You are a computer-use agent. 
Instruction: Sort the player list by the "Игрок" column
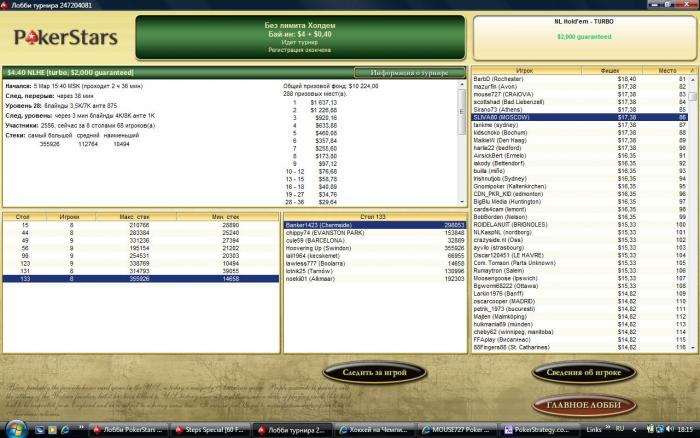pos(526,71)
